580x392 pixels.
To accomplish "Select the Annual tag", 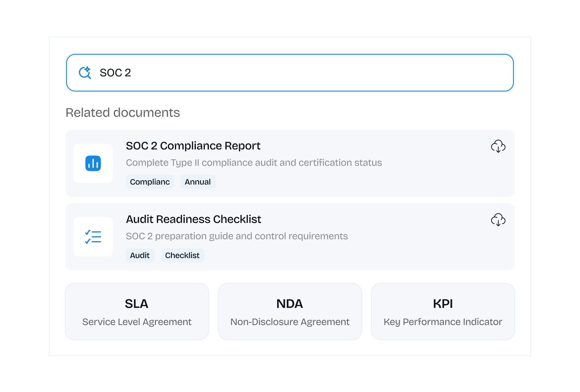I will (x=198, y=182).
